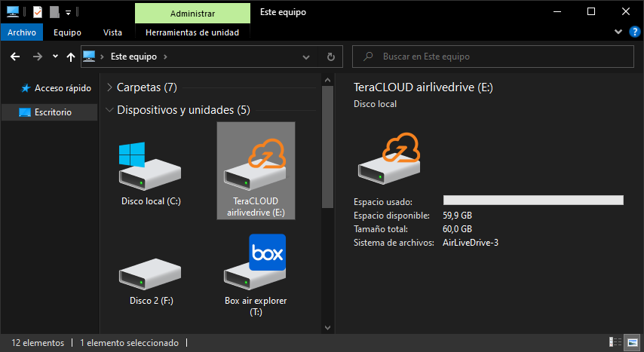Click the Administrar contextual tab
Screen dimensions: 644x352
point(192,13)
